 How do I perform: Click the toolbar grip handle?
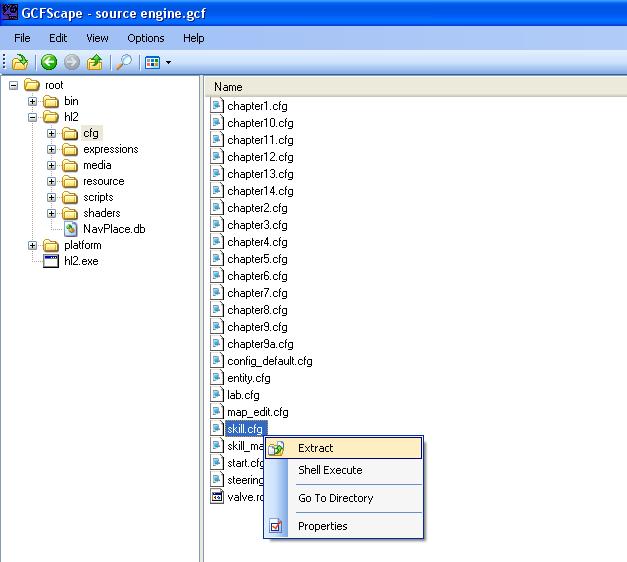coord(4,62)
